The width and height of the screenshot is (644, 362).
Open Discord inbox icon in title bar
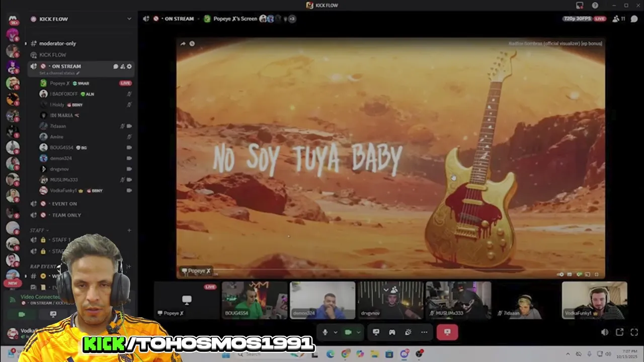point(580,6)
